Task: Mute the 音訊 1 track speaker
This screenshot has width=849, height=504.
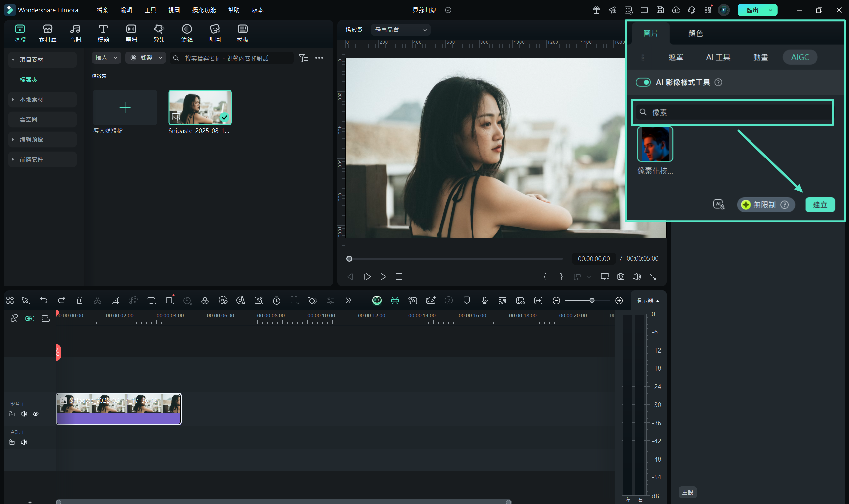Action: [24, 442]
